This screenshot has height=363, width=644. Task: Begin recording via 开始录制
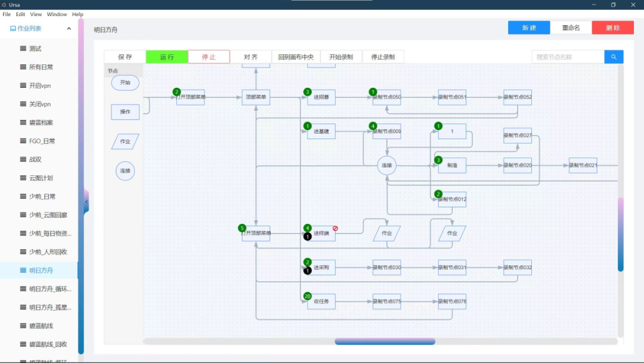(341, 56)
